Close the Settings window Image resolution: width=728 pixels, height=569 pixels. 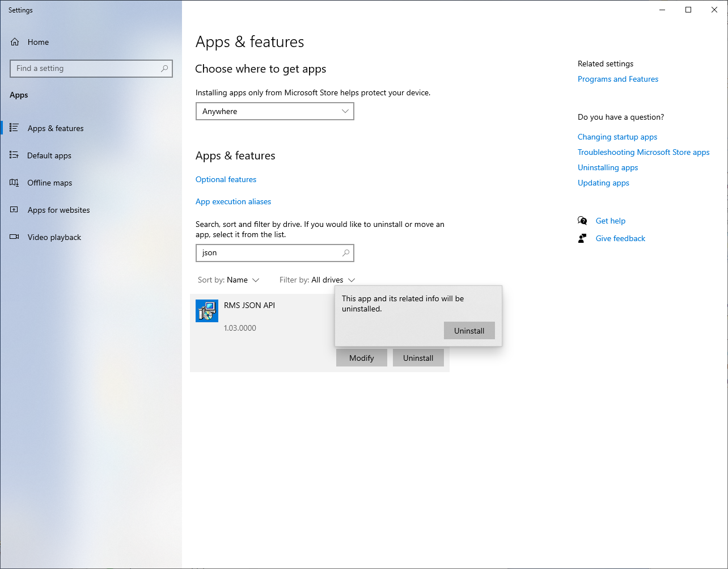point(714,10)
